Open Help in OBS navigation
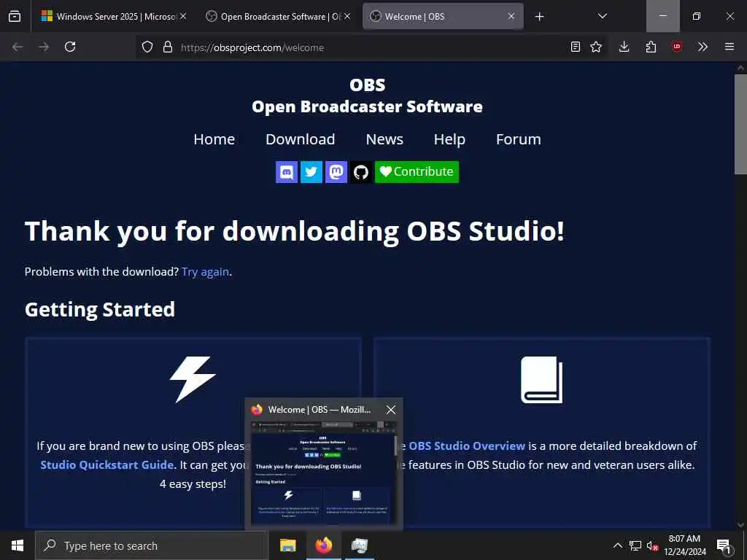The width and height of the screenshot is (747, 560). pos(449,139)
